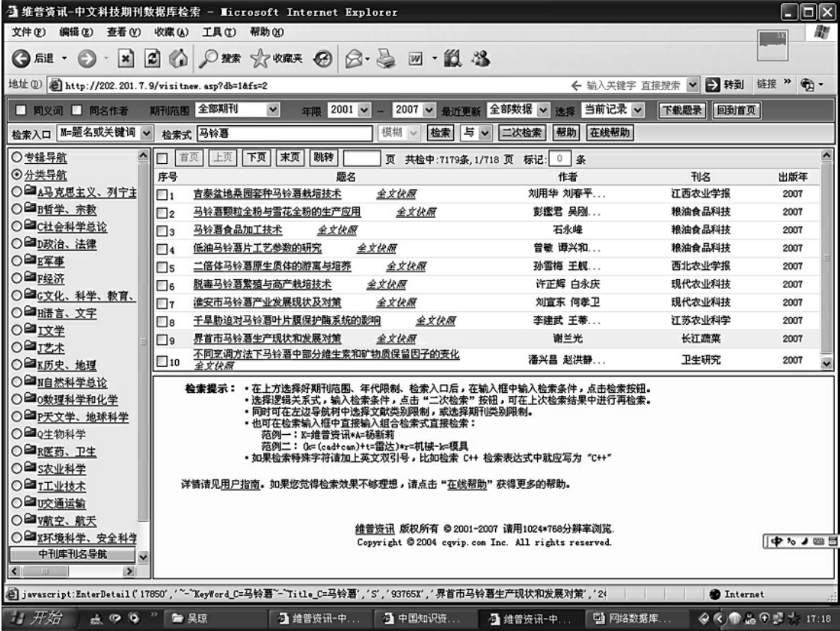The image size is (840, 631).
Task: Open the address bar keyword search dropdown
Action: (x=692, y=85)
